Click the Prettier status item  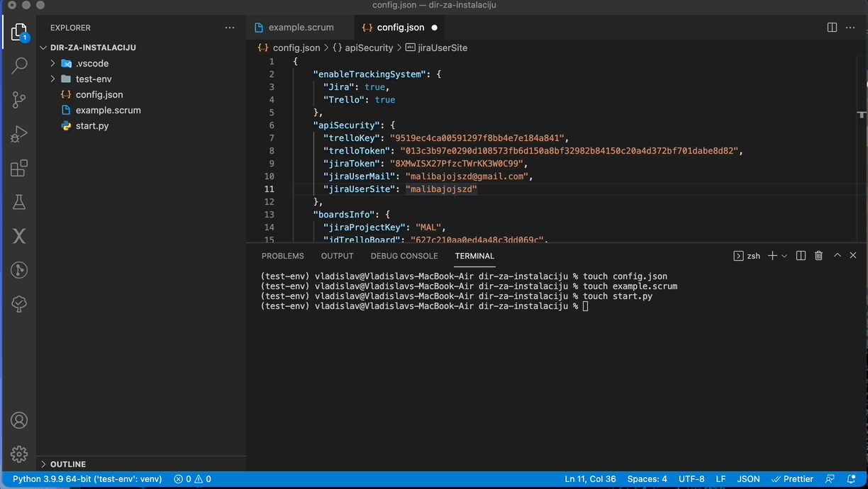[x=792, y=479]
